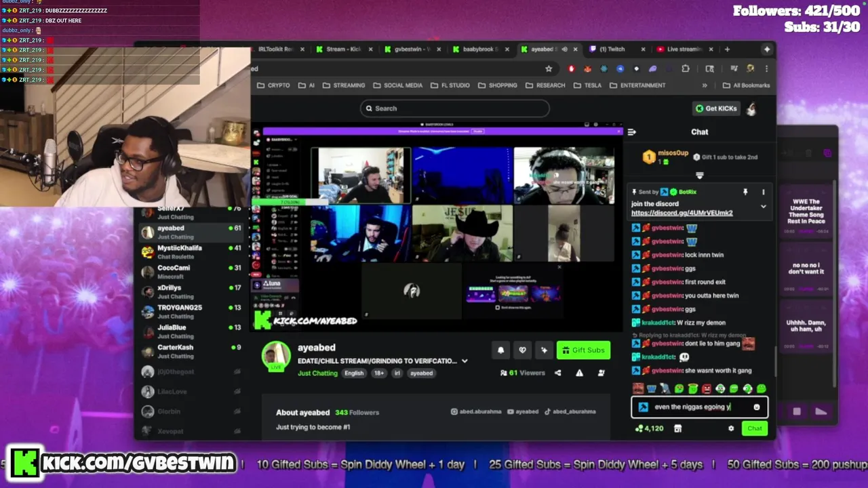Open a new browser tab
This screenshot has height=488, width=868.
click(x=727, y=49)
